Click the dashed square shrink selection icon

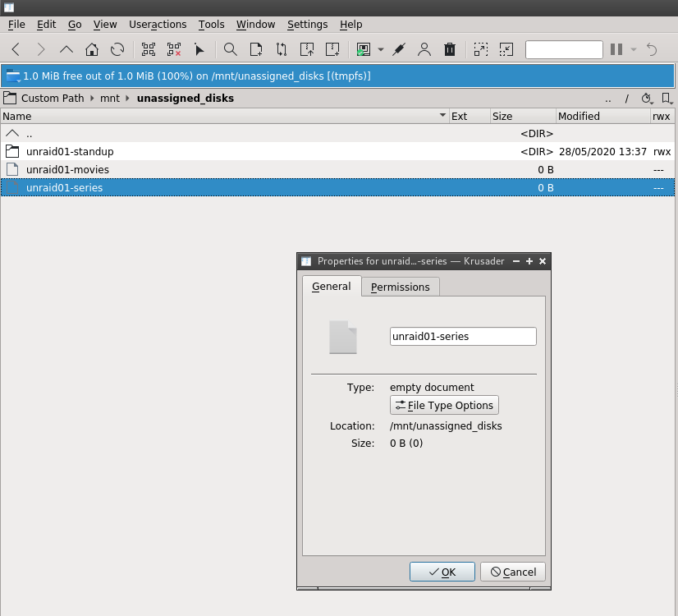[x=506, y=49]
